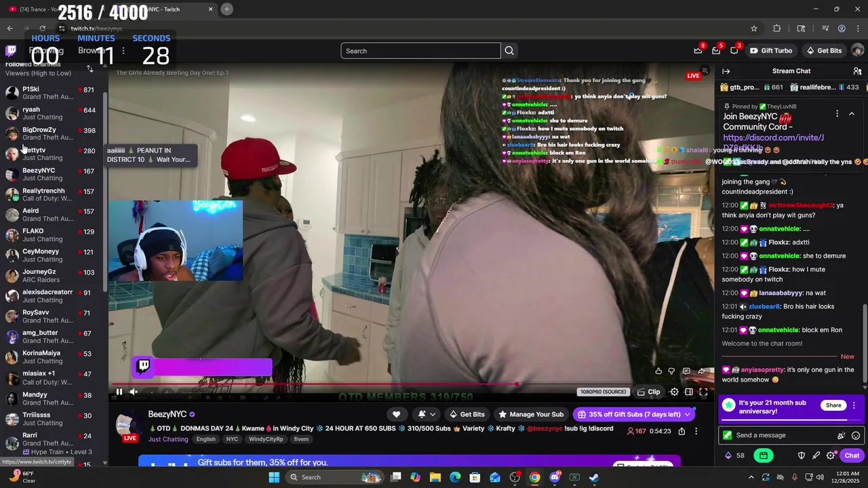Claim the green channel points chest
This screenshot has height=488, width=868.
764,455
